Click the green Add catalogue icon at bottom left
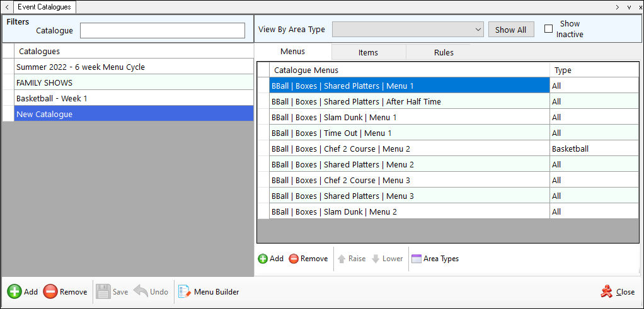The width and height of the screenshot is (644, 309). click(14, 292)
